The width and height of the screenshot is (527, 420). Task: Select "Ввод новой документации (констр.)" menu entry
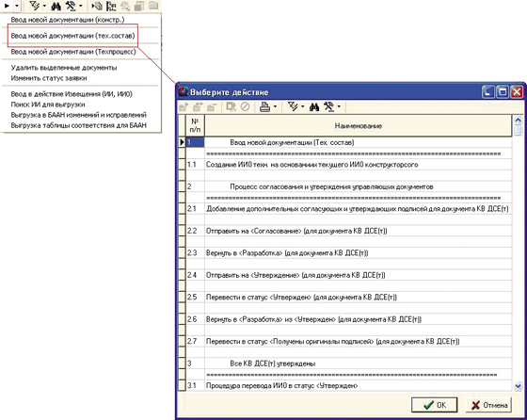[68, 20]
